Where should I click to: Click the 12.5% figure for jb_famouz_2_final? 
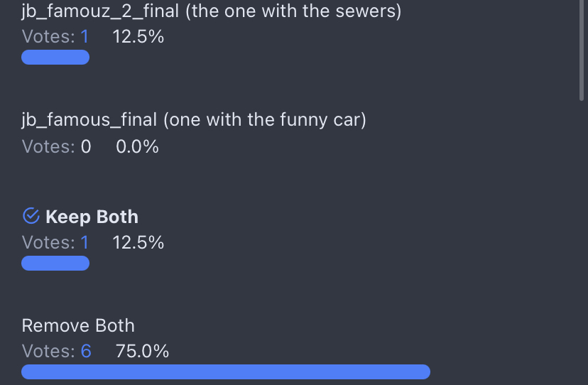pos(138,37)
